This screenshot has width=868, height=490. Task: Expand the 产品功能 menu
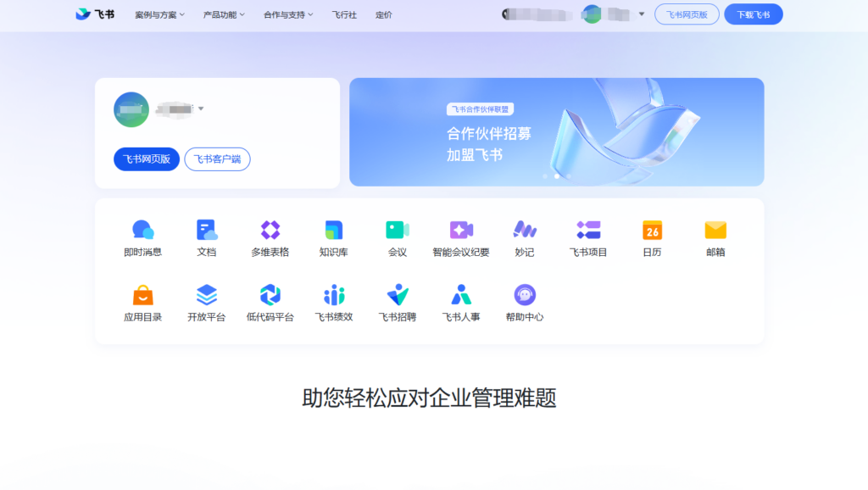tap(224, 15)
